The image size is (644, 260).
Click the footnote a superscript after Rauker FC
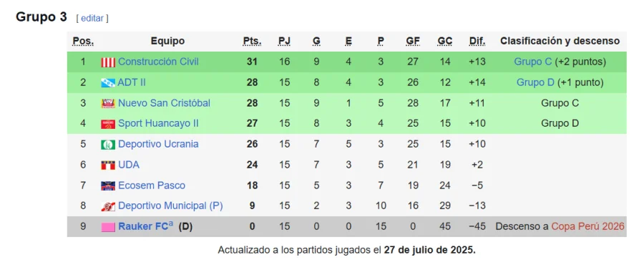pos(170,223)
